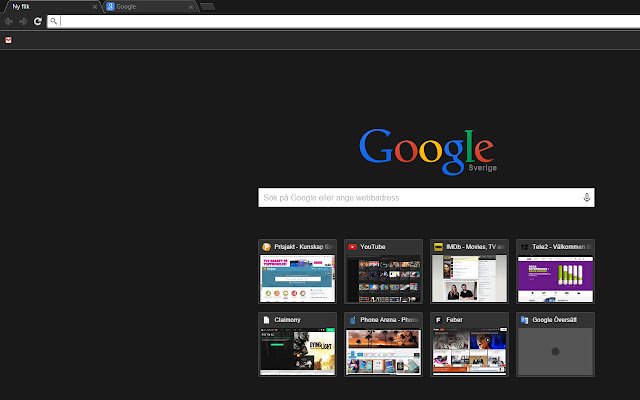Click the Prisjakt favicon on tile
The width and height of the screenshot is (640, 400).
(266, 247)
